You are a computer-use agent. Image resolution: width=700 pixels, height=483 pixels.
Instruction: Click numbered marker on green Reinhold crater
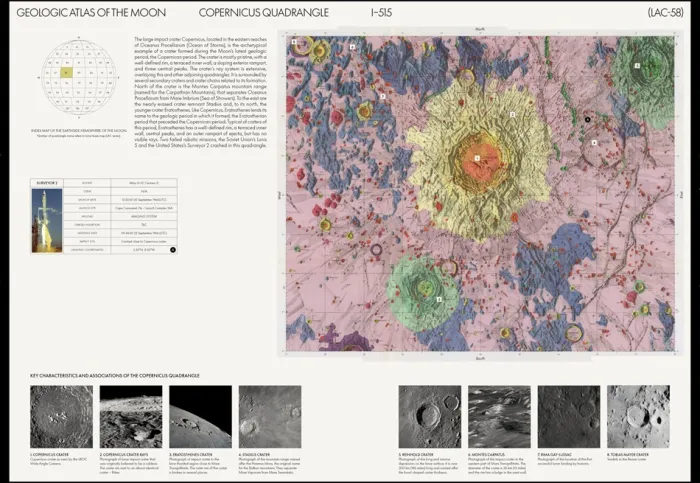coord(439,300)
